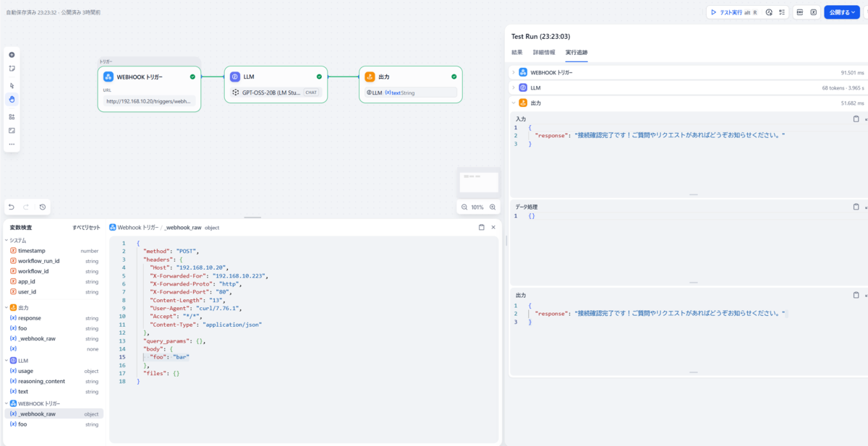Select the hand pan tool

tap(12, 99)
